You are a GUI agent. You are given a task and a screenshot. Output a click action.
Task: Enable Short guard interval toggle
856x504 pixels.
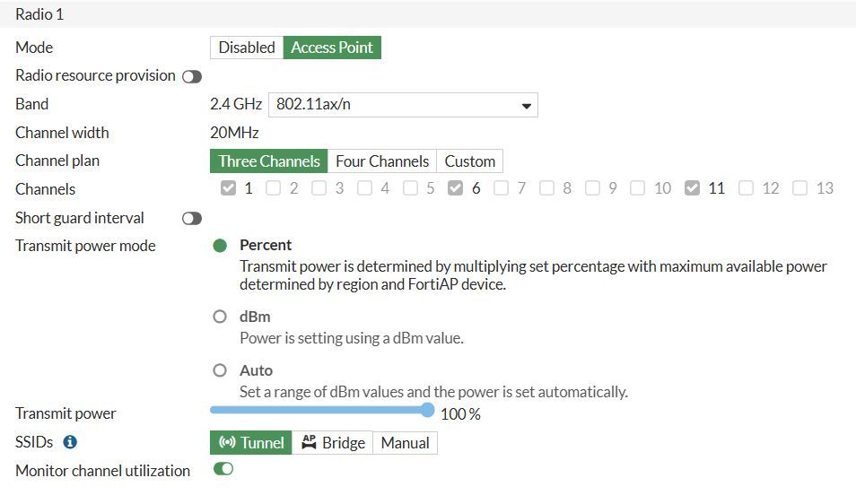(192, 218)
